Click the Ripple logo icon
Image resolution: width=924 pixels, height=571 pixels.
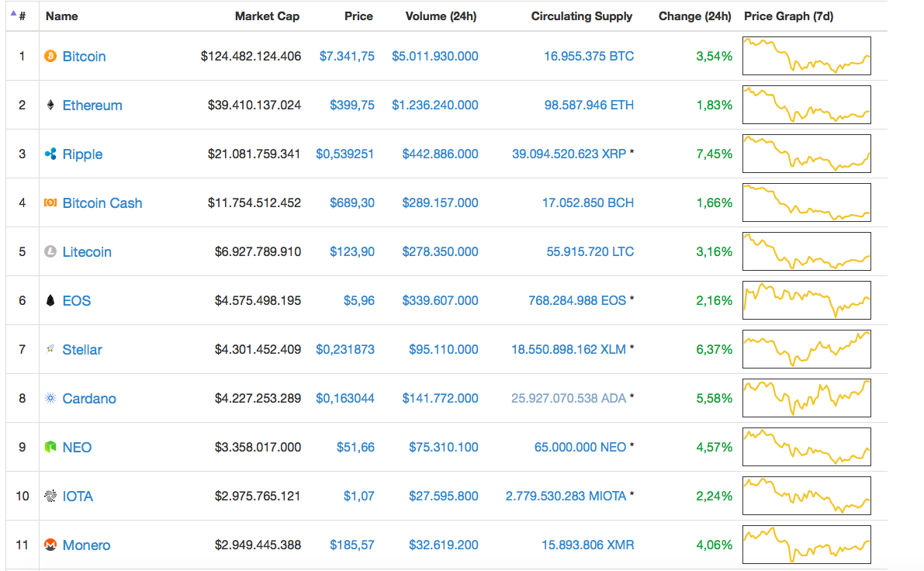click(50, 154)
